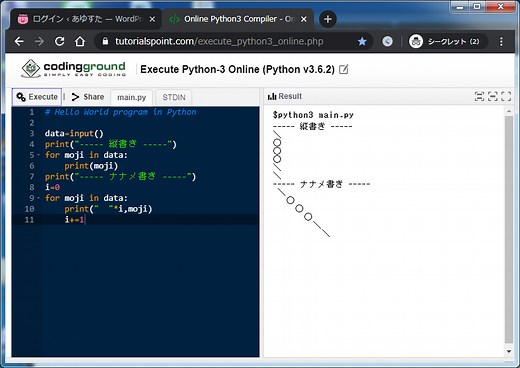Open the browser home page
This screenshot has height=368, width=520.
80,41
